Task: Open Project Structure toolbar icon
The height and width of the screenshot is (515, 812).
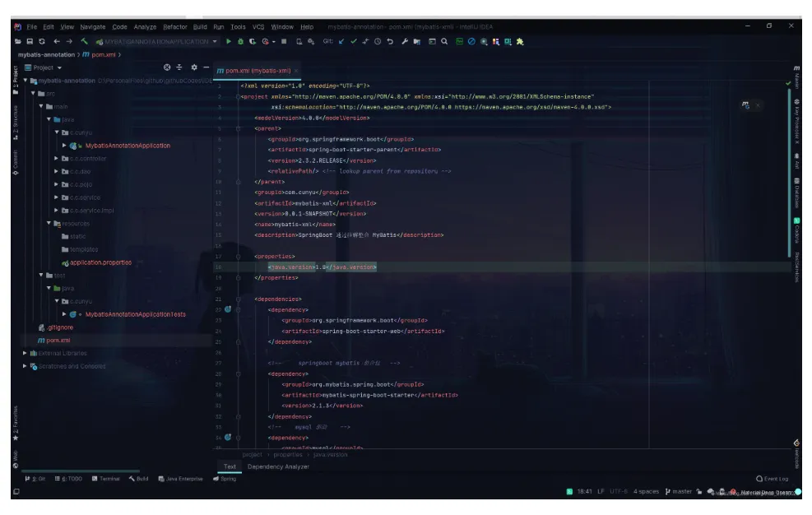Action: (x=417, y=41)
